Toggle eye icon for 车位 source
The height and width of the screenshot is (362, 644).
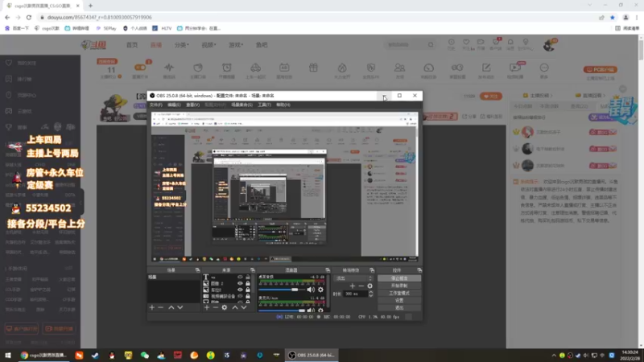tap(240, 290)
